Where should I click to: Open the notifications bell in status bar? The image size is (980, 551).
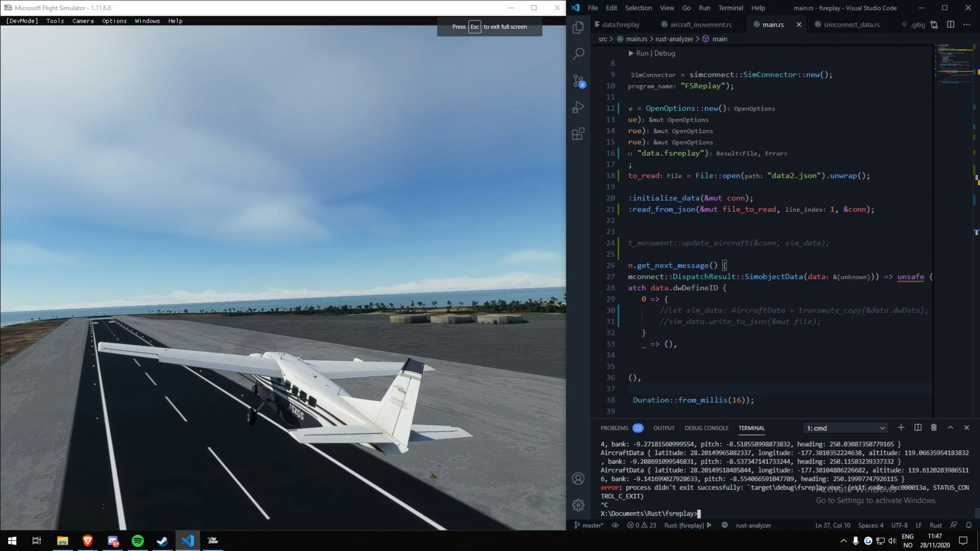pos(969,525)
